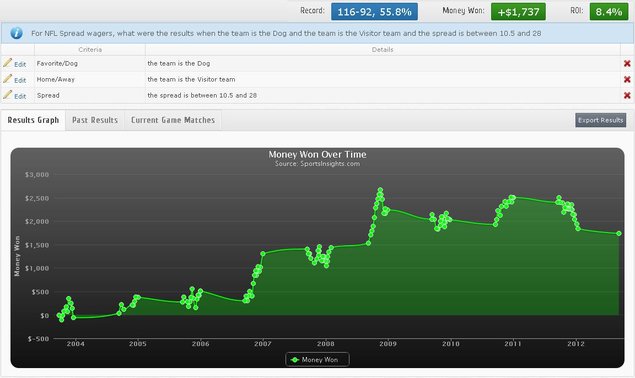The height and width of the screenshot is (378, 635).
Task: Click the 'Money Won Over Time' chart title
Action: click(x=317, y=154)
